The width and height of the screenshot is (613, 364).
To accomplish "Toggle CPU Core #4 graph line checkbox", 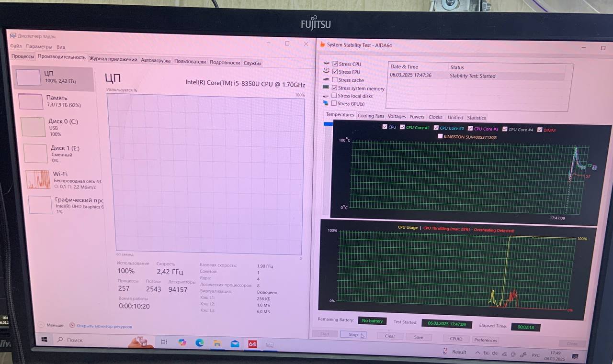I will [505, 129].
